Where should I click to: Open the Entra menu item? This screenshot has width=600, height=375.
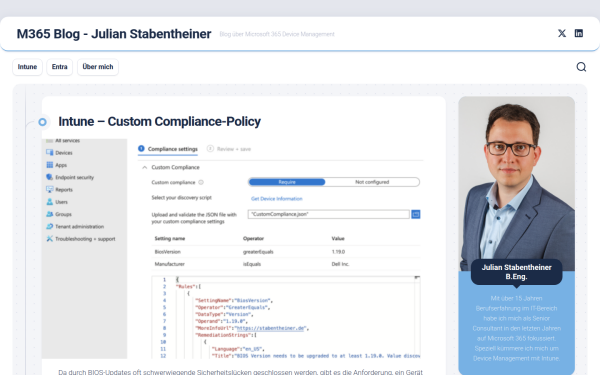[x=60, y=67]
